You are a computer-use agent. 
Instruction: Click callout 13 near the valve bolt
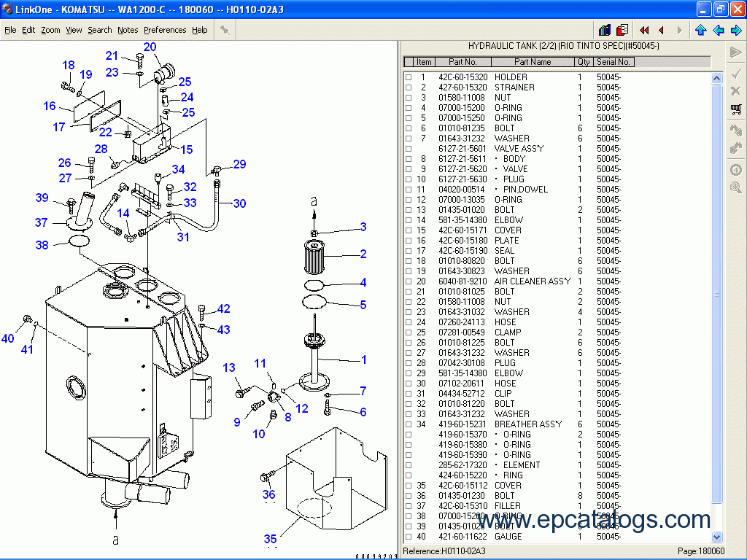tap(228, 367)
